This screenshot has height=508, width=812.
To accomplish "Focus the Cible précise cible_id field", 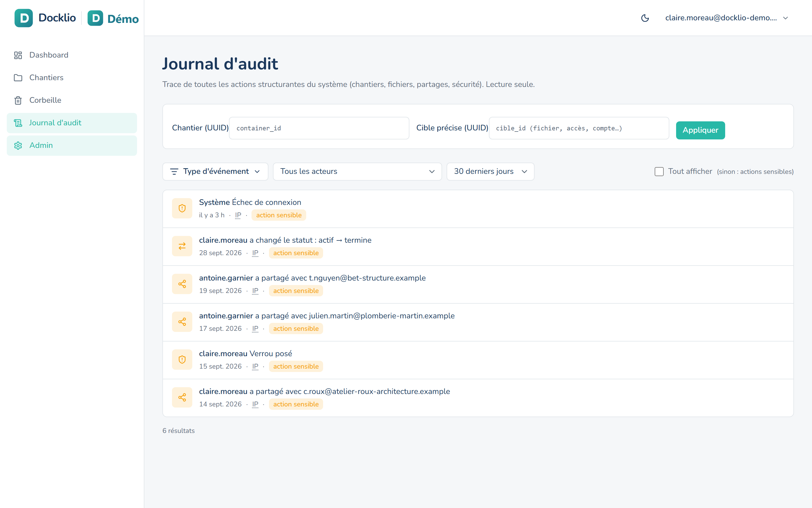I will [579, 128].
